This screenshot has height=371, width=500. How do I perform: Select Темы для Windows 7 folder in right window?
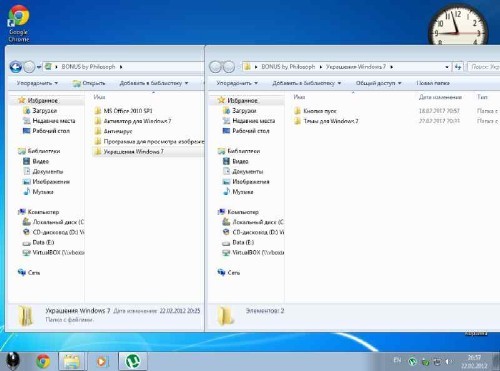(x=326, y=121)
